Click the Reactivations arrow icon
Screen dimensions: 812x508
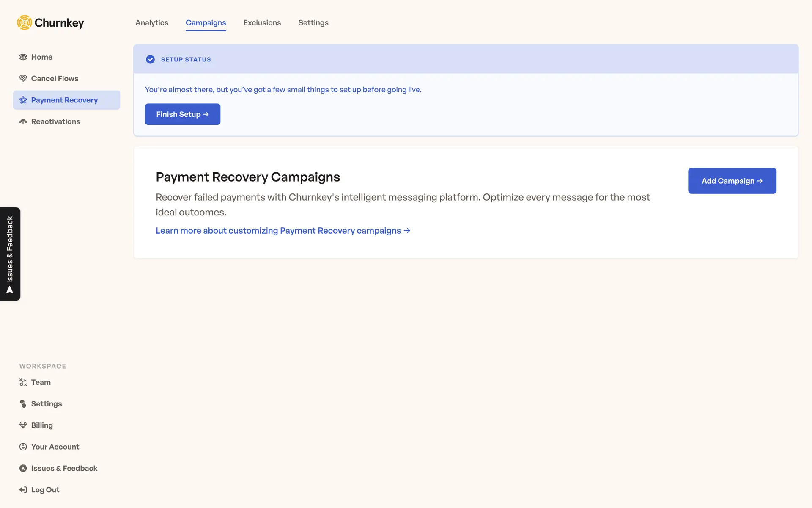(x=23, y=121)
